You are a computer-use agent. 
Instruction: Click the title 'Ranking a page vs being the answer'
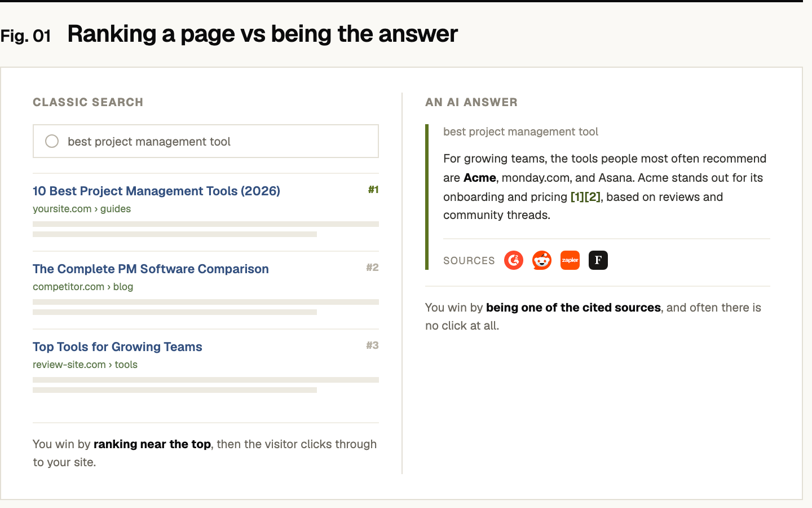pos(263,34)
